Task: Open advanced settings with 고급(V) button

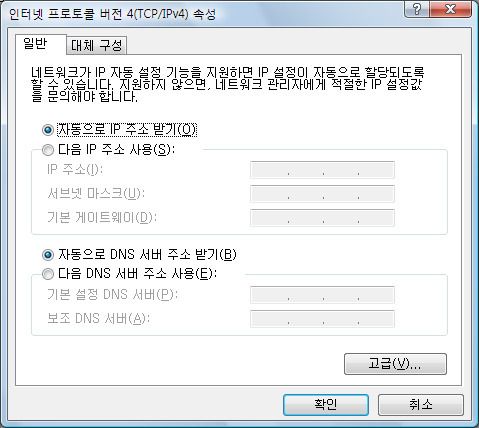Action: pyautogui.click(x=395, y=364)
